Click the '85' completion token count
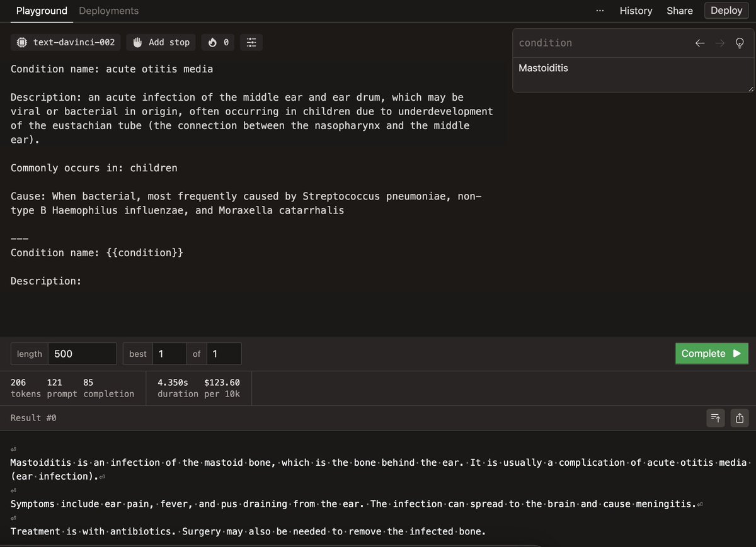756x547 pixels. pyautogui.click(x=88, y=382)
